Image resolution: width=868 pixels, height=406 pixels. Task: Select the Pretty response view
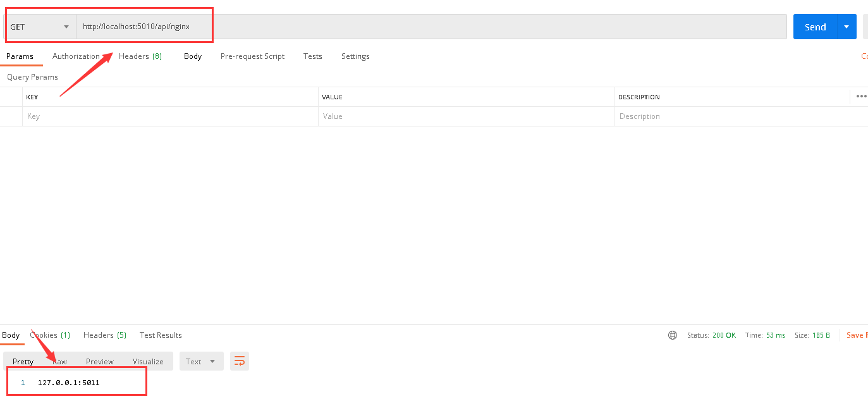pyautogui.click(x=23, y=361)
